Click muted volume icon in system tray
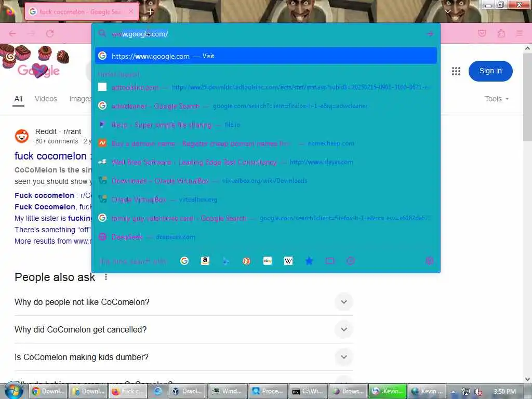Screen dimensions: 532x399 478,392
